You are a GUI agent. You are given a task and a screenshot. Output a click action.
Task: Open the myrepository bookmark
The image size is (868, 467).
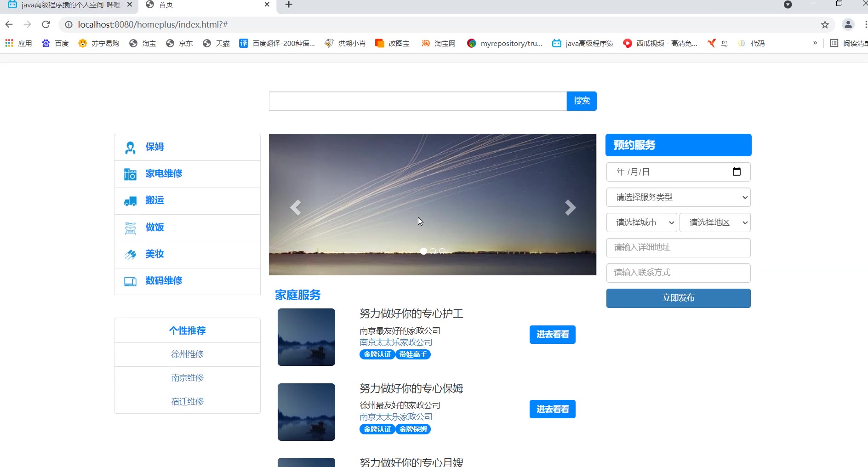pos(504,43)
